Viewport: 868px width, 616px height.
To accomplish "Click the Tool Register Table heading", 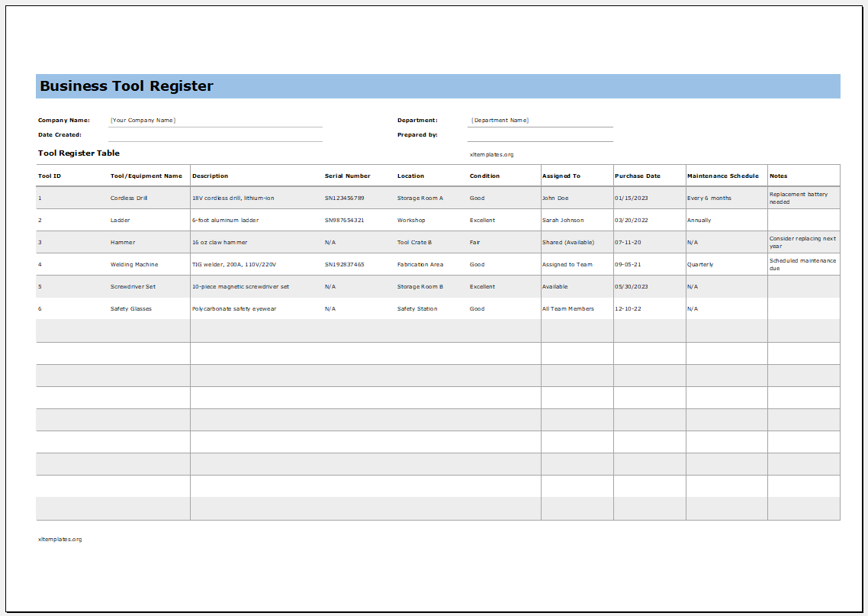I will tap(79, 153).
